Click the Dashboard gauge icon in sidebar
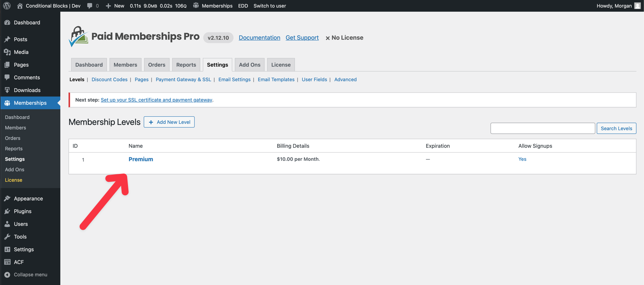 click(x=7, y=22)
